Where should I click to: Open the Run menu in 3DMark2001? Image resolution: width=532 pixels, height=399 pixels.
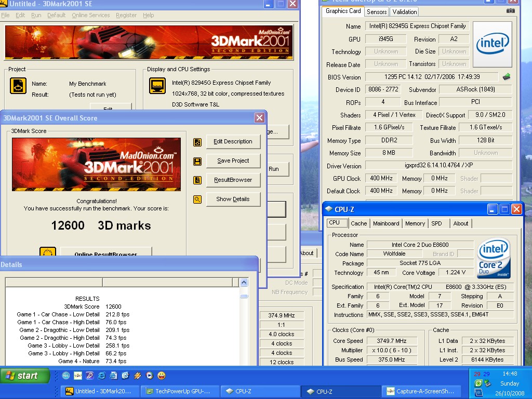pyautogui.click(x=36, y=15)
